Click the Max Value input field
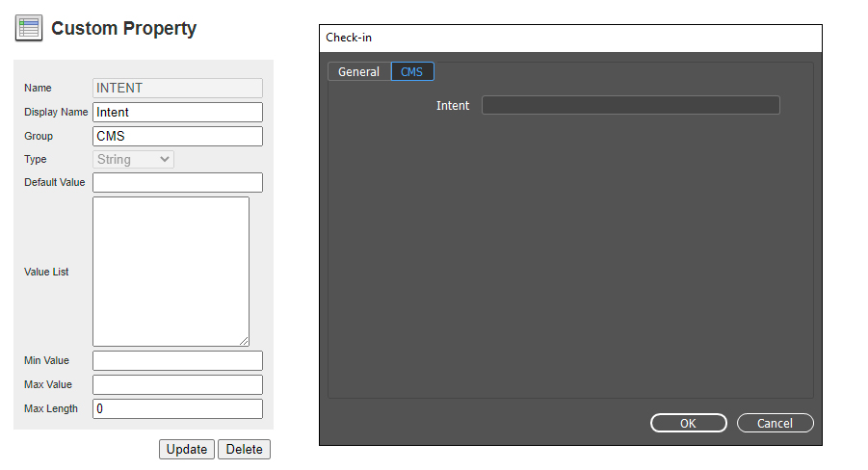868x470 pixels. [177, 384]
